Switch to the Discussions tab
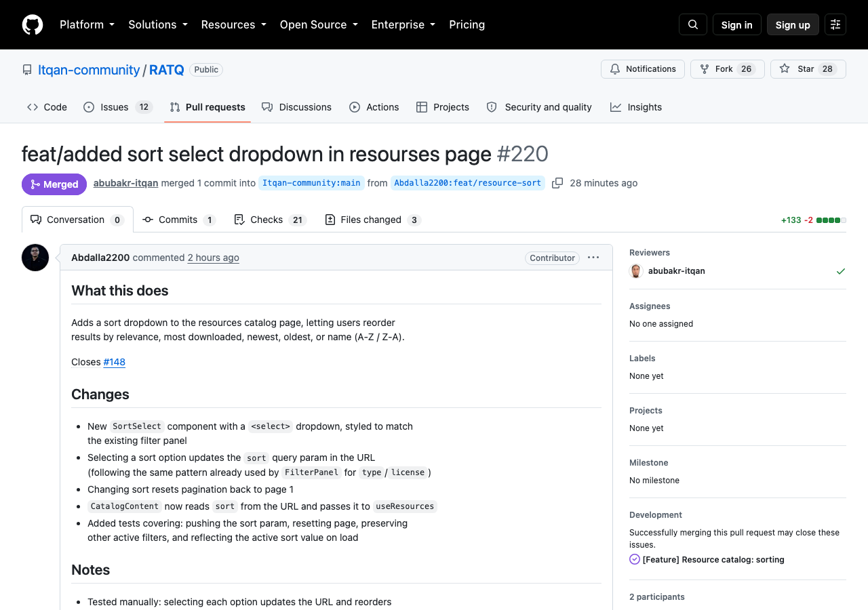The image size is (868, 610). (x=296, y=107)
